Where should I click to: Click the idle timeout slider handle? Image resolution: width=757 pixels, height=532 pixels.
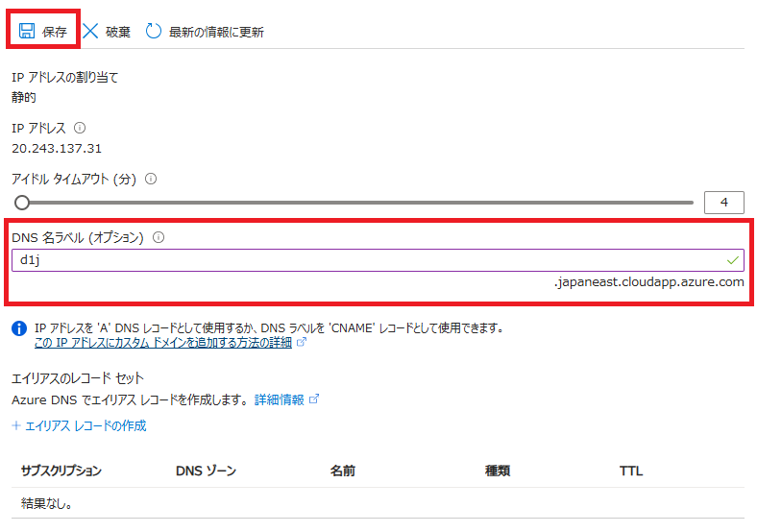pyautogui.click(x=22, y=203)
